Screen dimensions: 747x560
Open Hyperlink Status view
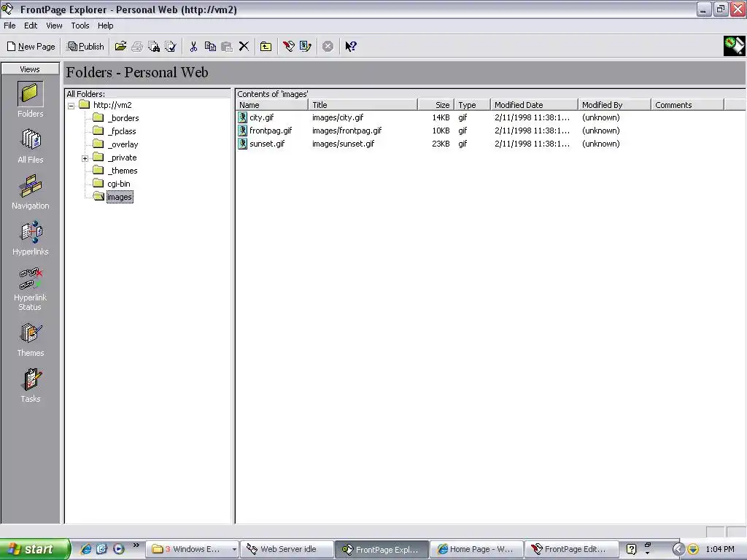click(x=30, y=288)
